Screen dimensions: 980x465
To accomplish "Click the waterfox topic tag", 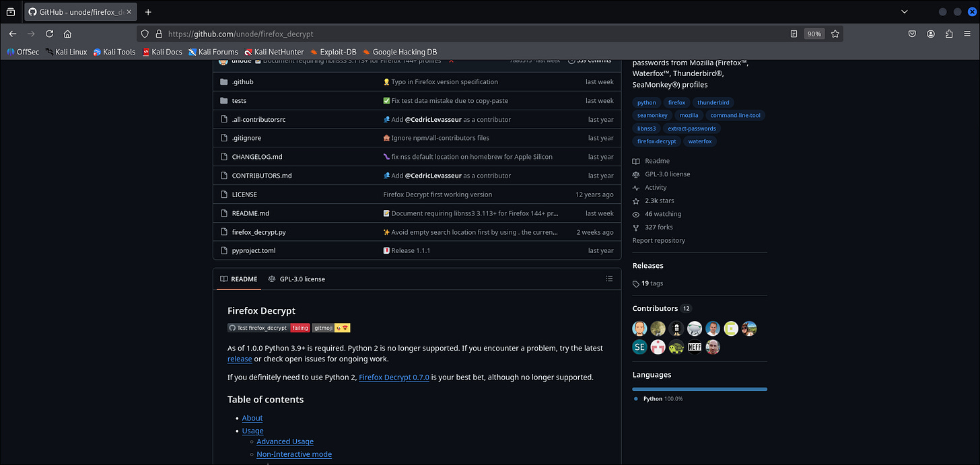I will point(700,141).
